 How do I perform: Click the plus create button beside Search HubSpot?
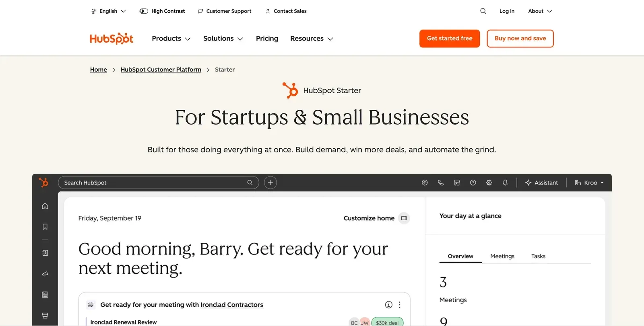point(270,182)
